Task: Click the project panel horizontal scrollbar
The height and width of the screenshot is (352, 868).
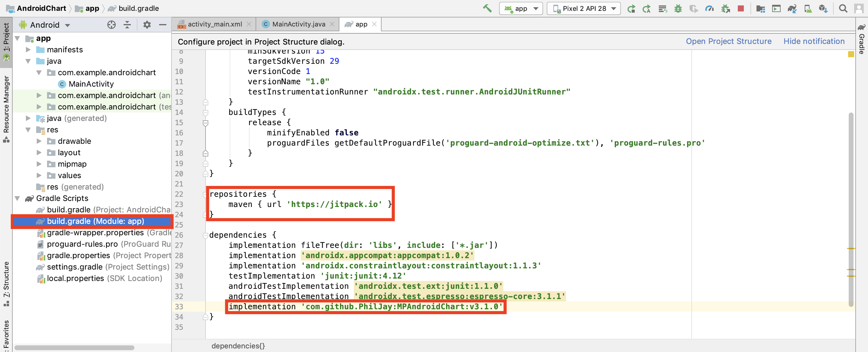Action: (74, 347)
